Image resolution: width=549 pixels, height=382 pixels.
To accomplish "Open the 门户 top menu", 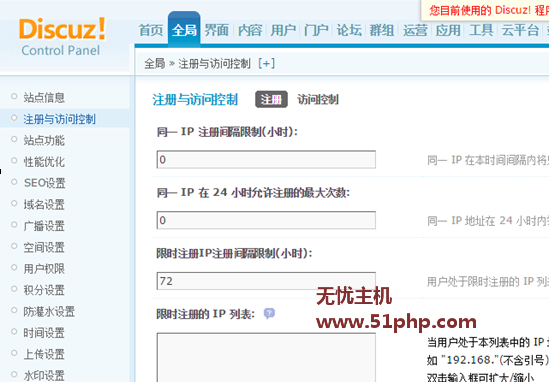I will tap(316, 30).
